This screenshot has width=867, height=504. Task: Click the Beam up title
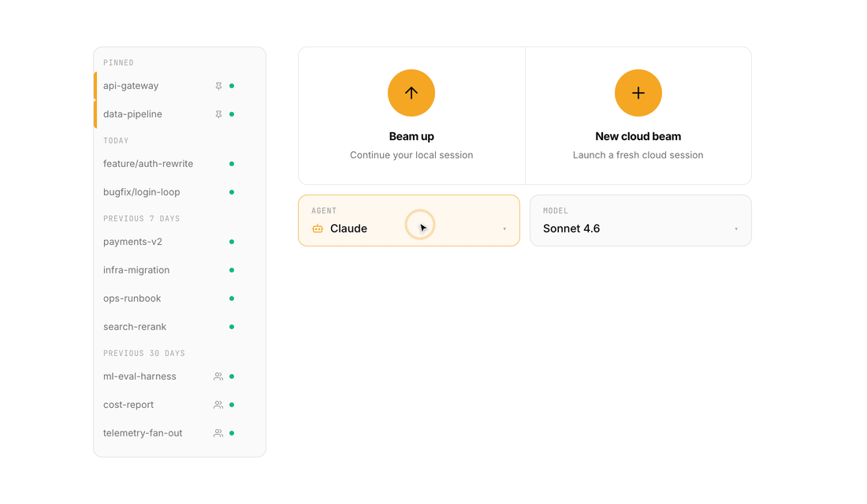coord(411,136)
